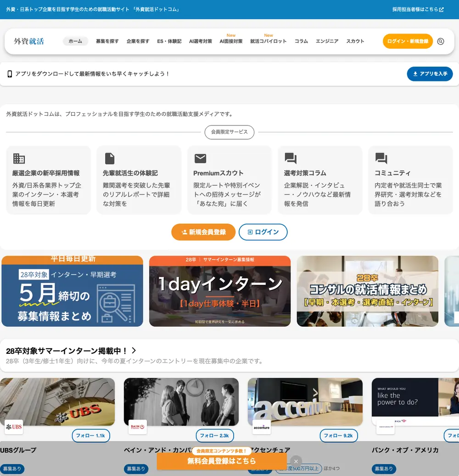Click 募集あり badge under バンク・オブ・アメリカ
Viewport: 459px width, 476px height.
coord(384,469)
